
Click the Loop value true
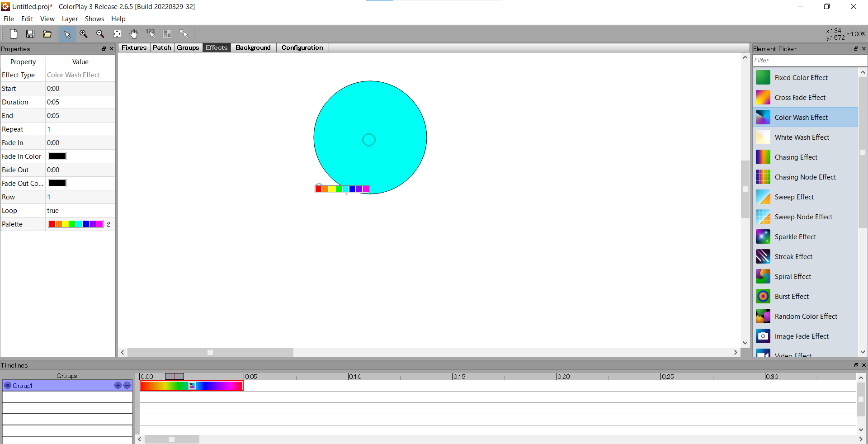coord(53,211)
